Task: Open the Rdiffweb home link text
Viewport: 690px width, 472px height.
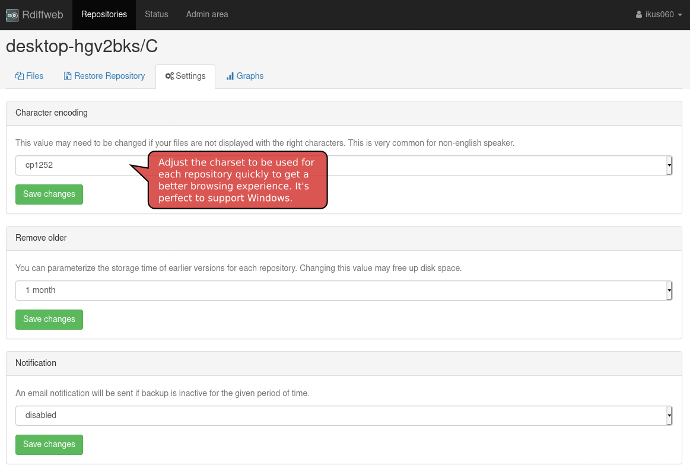Action: [x=43, y=15]
